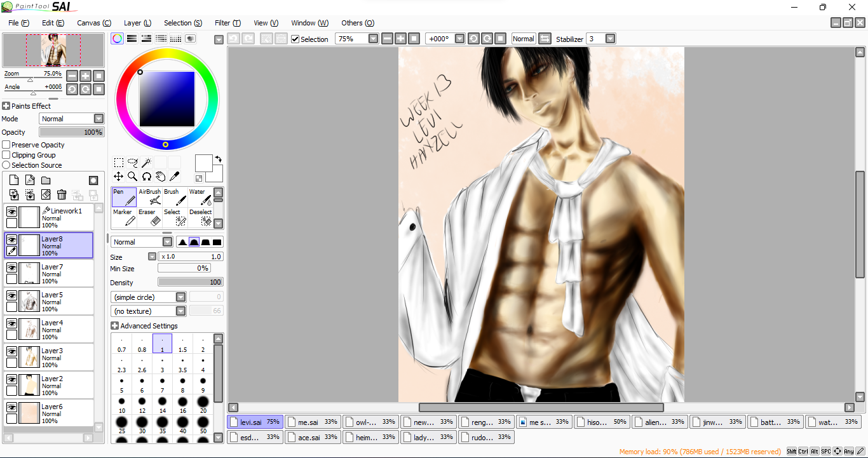
Task: Hide the Linework1 layer
Action: pyautogui.click(x=11, y=212)
